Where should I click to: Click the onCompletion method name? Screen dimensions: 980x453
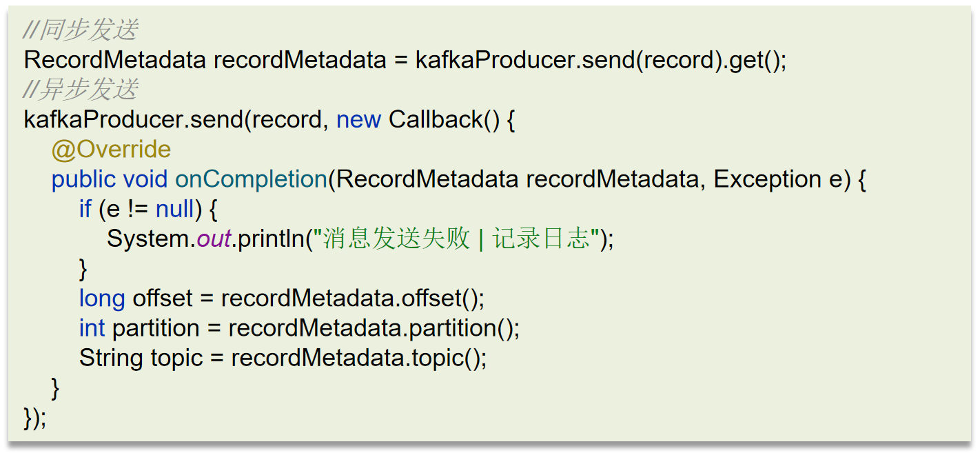pyautogui.click(x=251, y=179)
